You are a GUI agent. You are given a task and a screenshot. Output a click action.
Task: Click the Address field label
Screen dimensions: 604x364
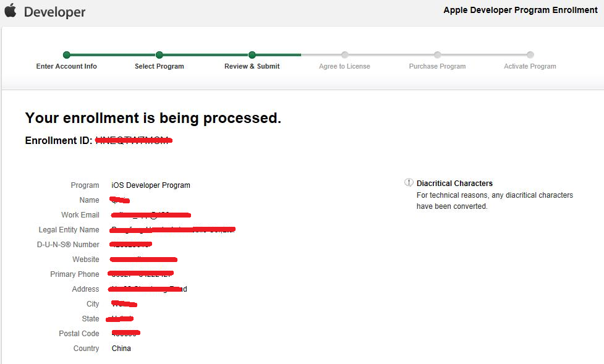pos(85,289)
